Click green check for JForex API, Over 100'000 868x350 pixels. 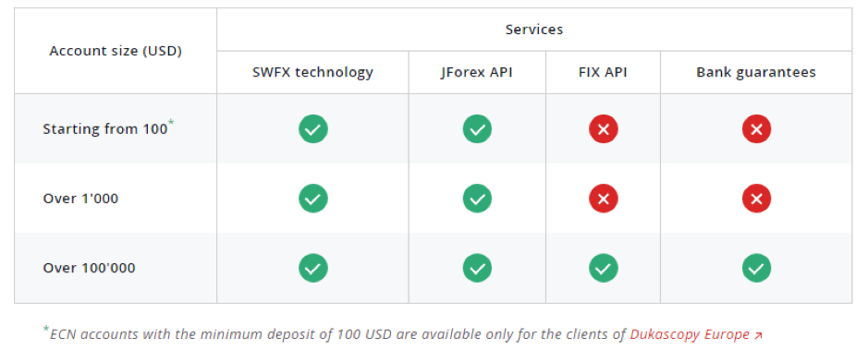477,268
